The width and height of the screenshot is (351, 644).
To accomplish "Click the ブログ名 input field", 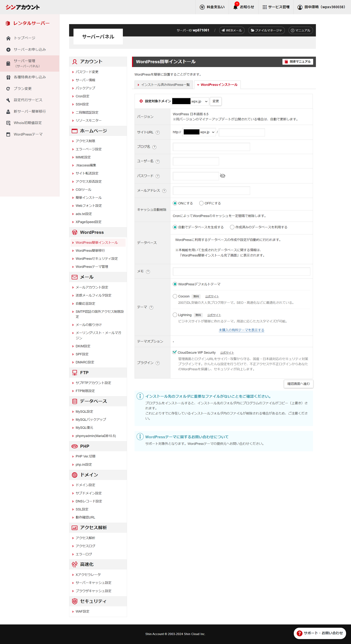I will pyautogui.click(x=211, y=147).
